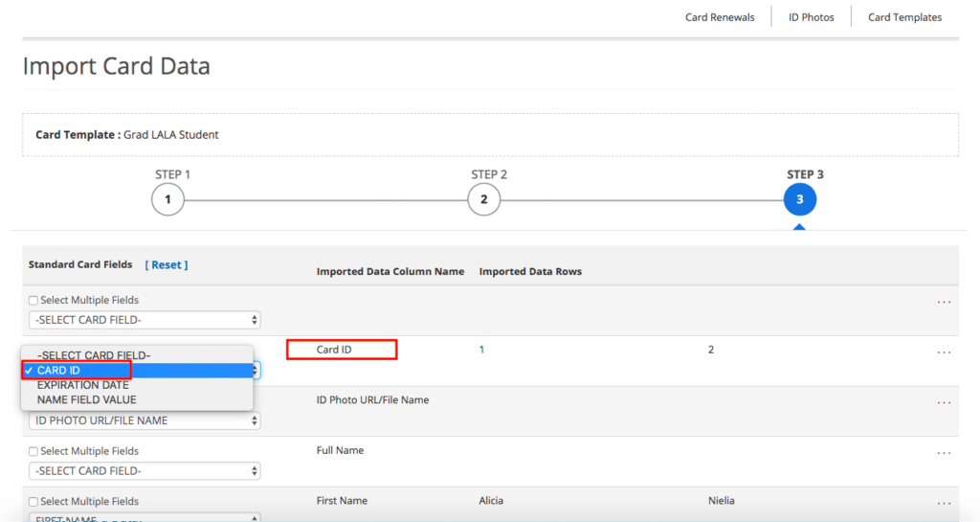Click the ellipsis in Card ID row
This screenshot has height=522, width=980.
coord(944,353)
